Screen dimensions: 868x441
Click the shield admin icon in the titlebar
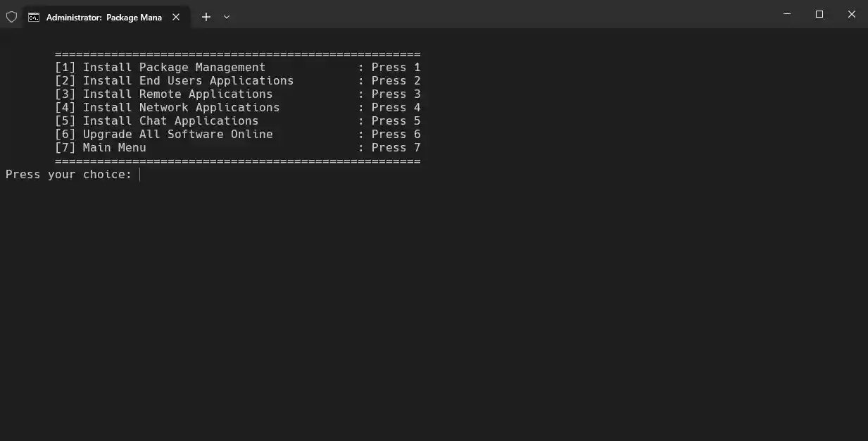tap(11, 16)
